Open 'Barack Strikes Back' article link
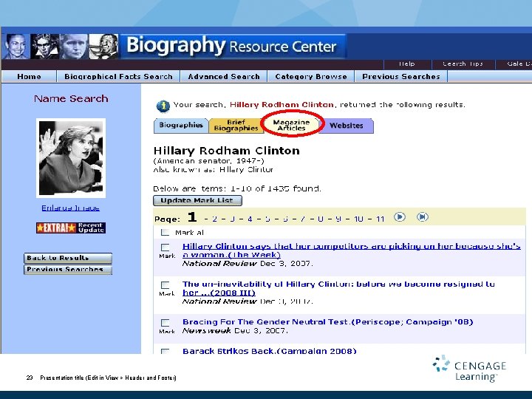This screenshot has width=532, height=399. pyautogui.click(x=270, y=351)
